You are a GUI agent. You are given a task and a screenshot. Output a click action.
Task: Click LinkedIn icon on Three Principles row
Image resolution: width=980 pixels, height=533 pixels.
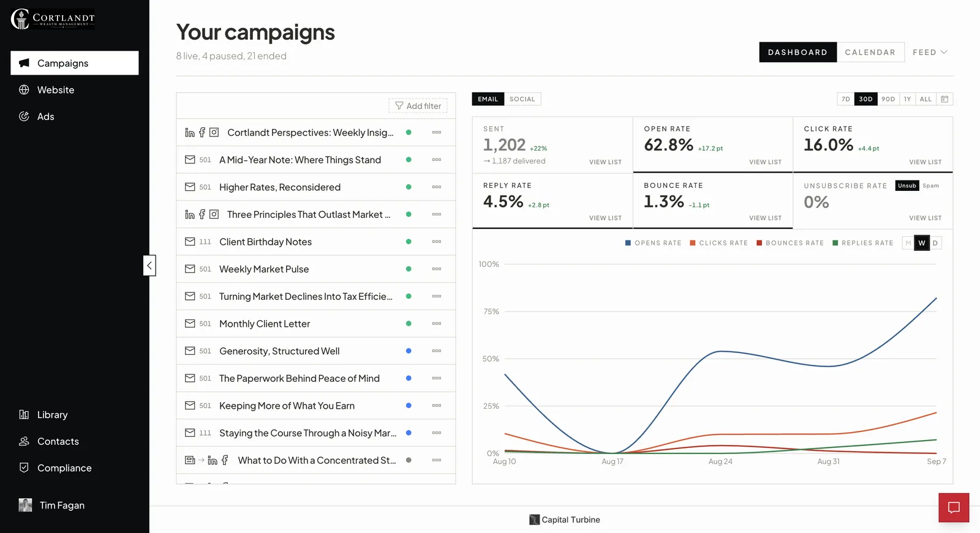[190, 214]
